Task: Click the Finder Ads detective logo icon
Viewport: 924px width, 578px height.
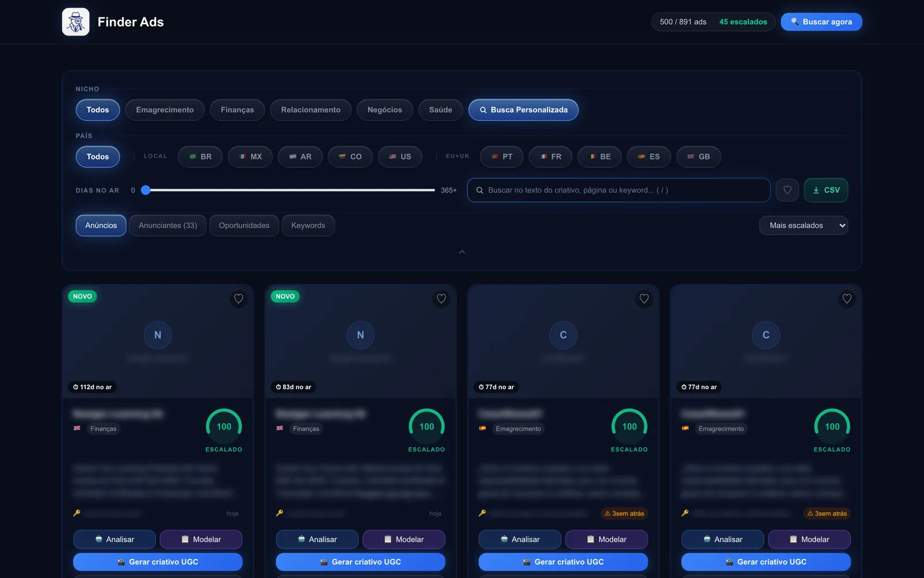Action: pyautogui.click(x=76, y=22)
